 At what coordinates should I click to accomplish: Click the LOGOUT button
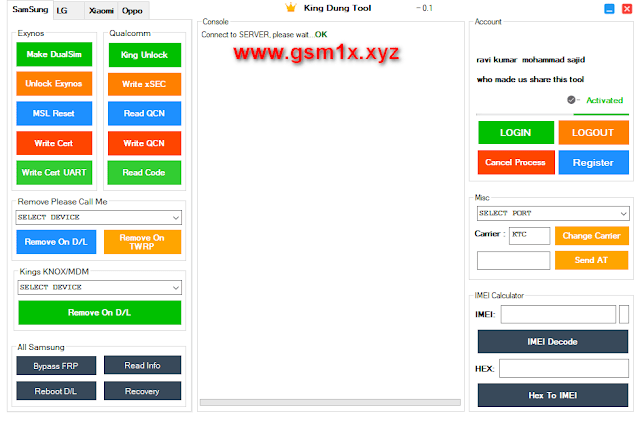pos(593,133)
